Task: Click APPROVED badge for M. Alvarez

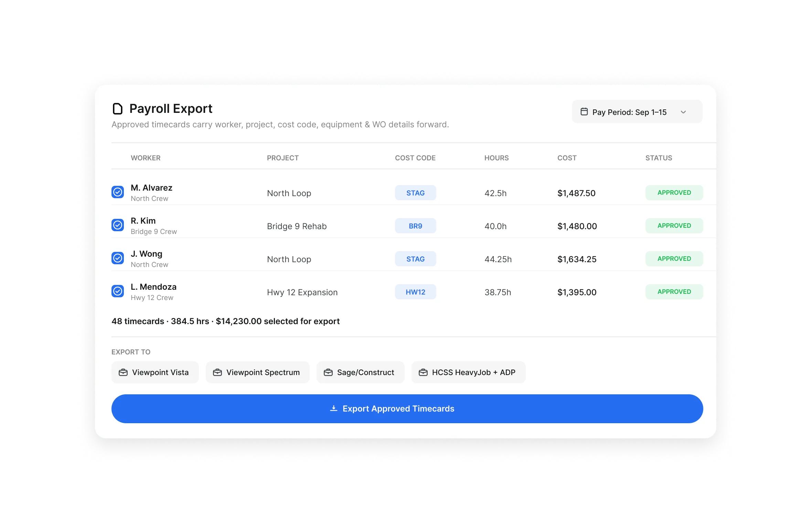Action: tap(674, 193)
